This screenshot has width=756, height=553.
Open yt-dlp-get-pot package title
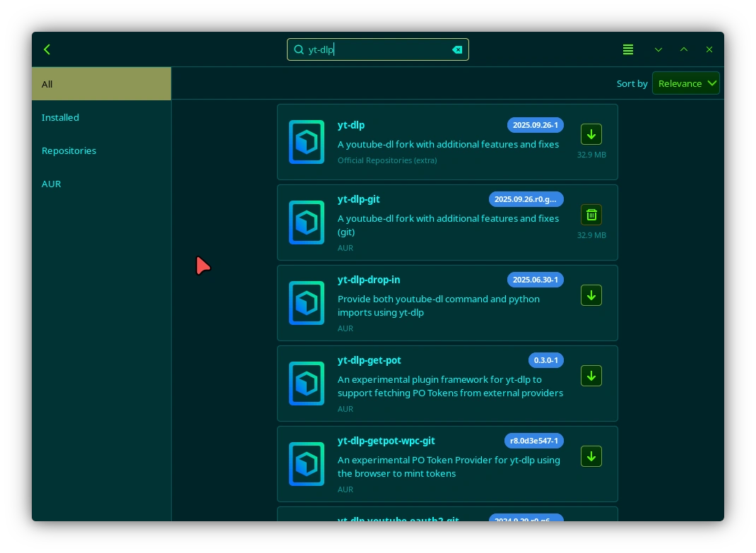[370, 360]
